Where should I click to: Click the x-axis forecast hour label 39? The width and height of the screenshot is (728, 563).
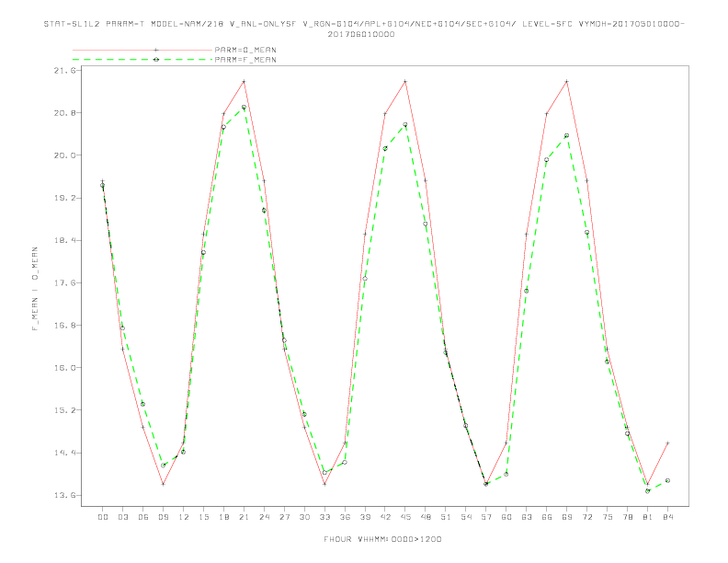[365, 517]
